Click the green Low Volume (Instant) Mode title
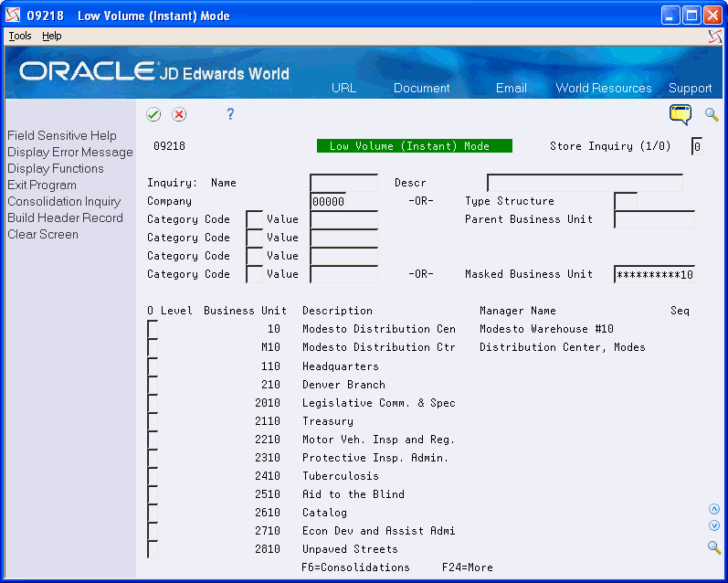Image resolution: width=728 pixels, height=583 pixels. pos(415,146)
